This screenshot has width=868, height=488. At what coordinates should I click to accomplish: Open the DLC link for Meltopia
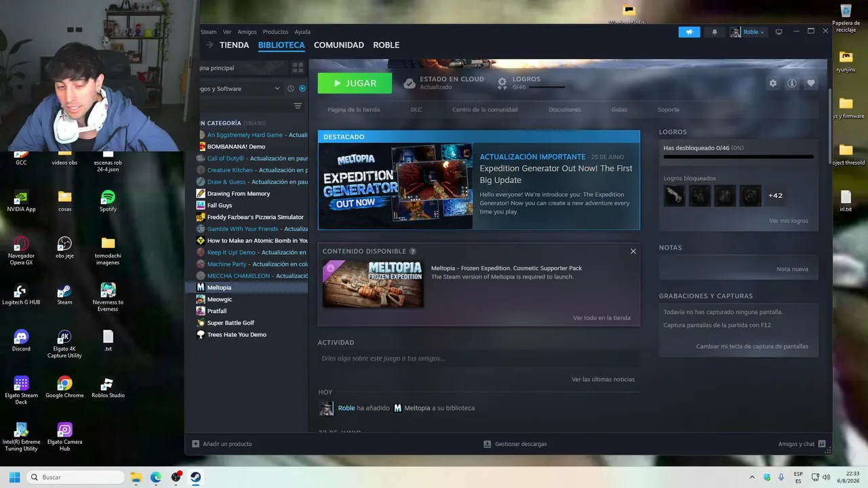[416, 110]
